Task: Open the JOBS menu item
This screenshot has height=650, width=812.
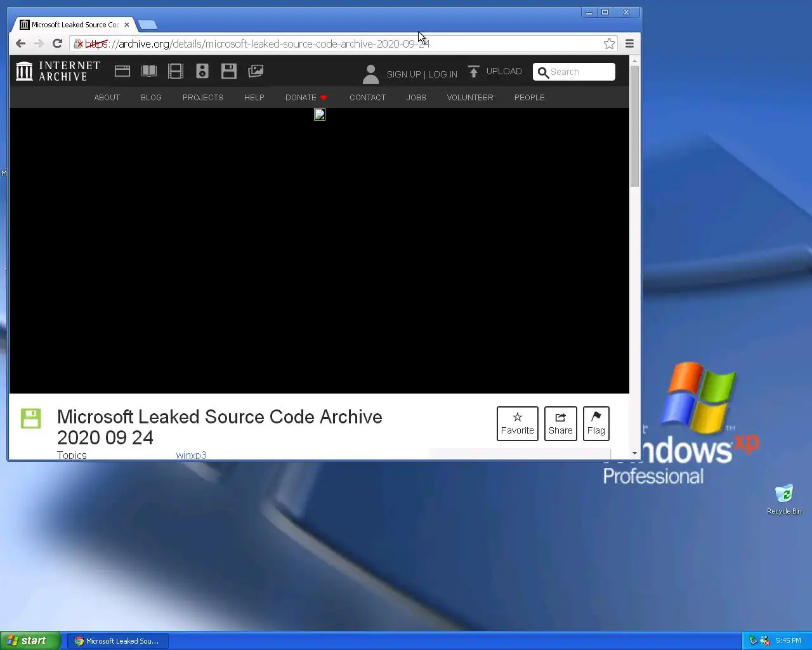Action: (x=416, y=98)
